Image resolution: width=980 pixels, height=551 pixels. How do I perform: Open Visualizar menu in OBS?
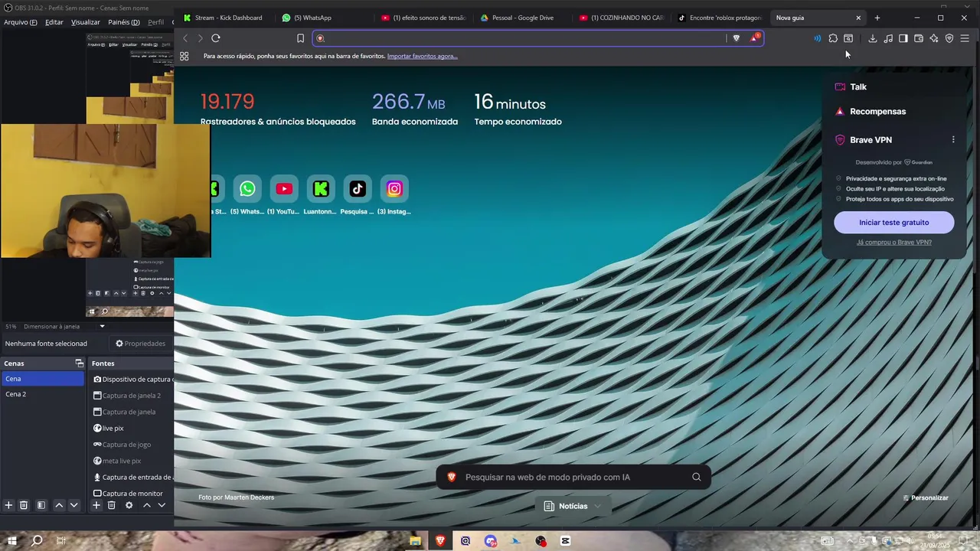tap(86, 22)
